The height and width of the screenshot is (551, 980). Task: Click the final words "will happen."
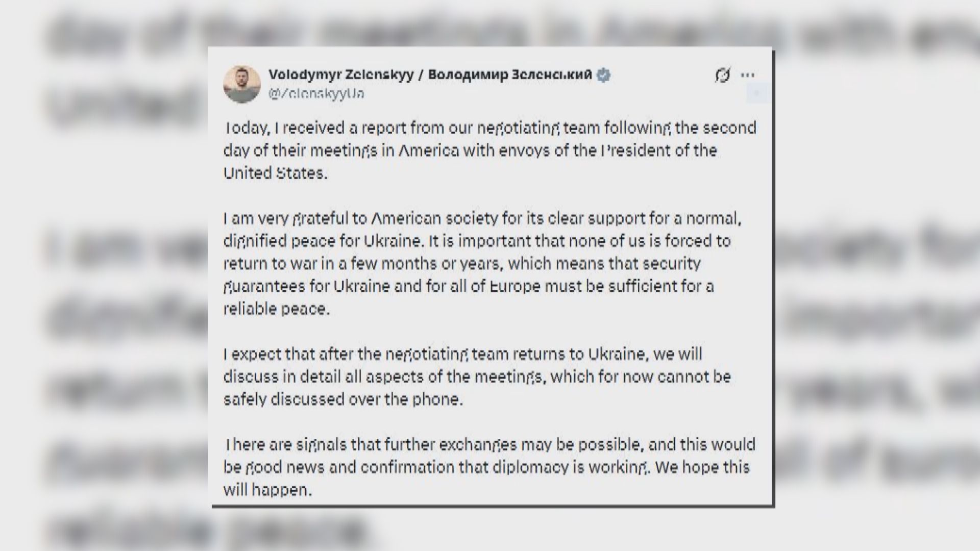click(x=267, y=490)
